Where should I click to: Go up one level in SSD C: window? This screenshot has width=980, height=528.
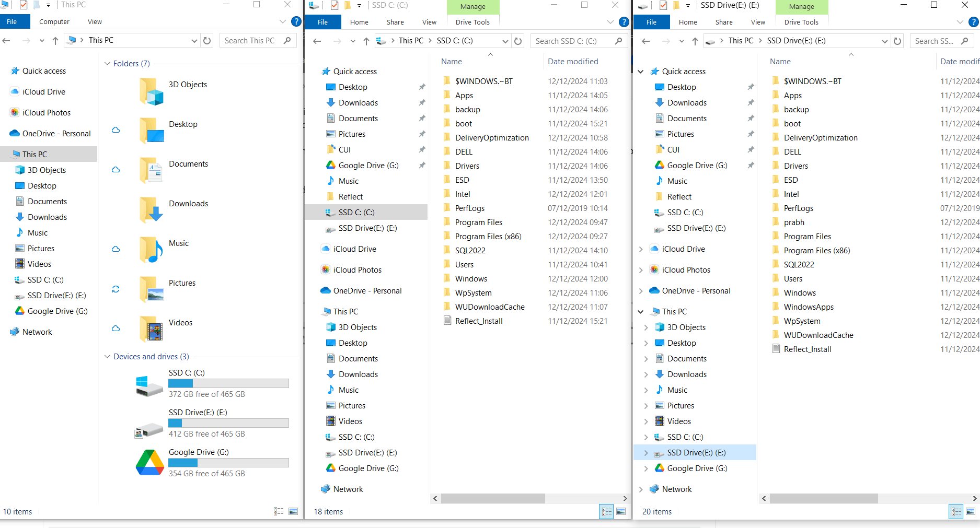pyautogui.click(x=366, y=41)
